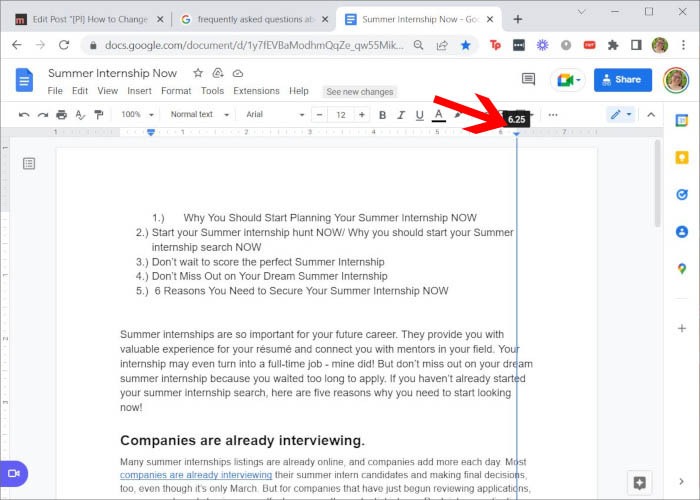
Task: Open the browser Extensions puzzle icon
Action: pyautogui.click(x=613, y=45)
